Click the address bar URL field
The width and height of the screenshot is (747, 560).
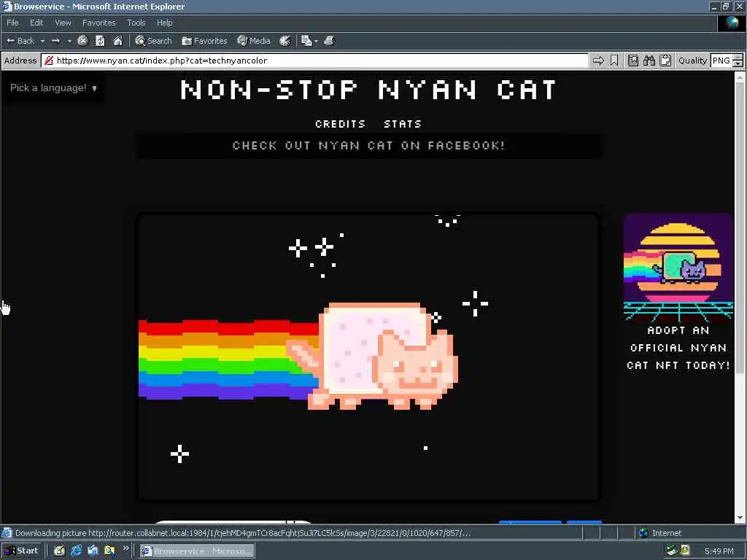point(314,61)
